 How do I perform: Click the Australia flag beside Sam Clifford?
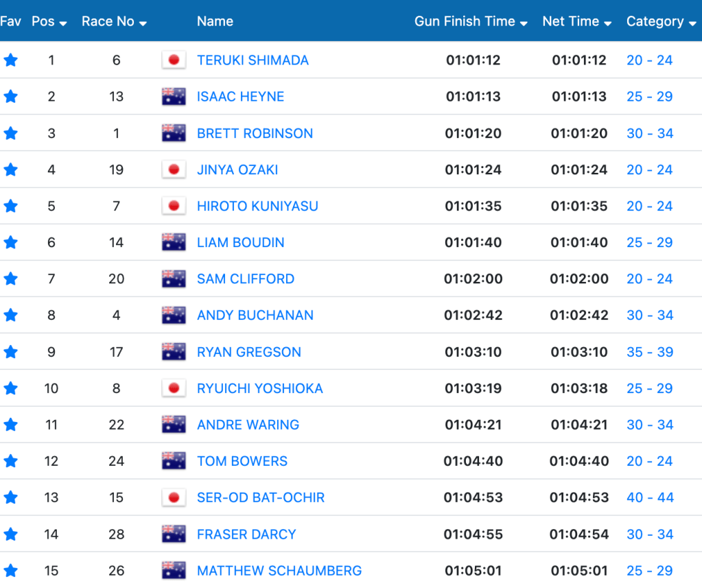pos(174,279)
